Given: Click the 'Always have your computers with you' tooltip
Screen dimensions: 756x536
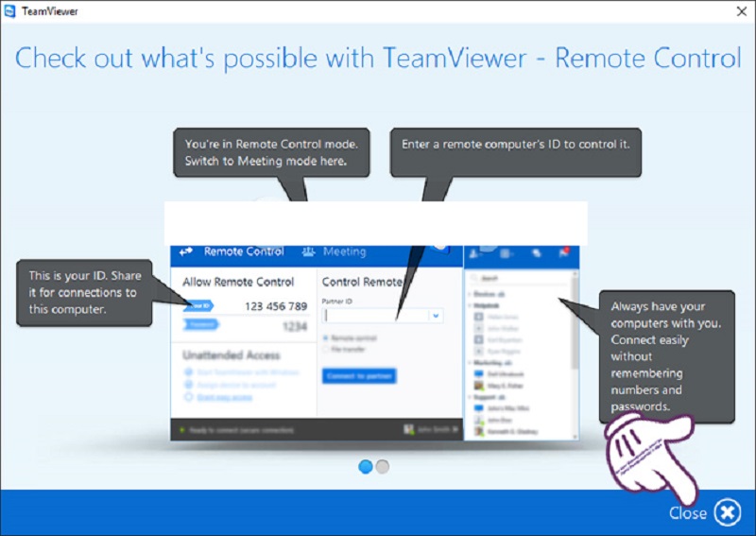Looking at the screenshot, I should (x=667, y=356).
